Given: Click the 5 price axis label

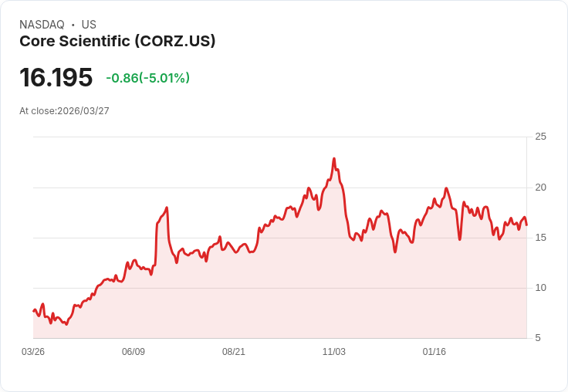Looking at the screenshot, I should click(538, 338).
